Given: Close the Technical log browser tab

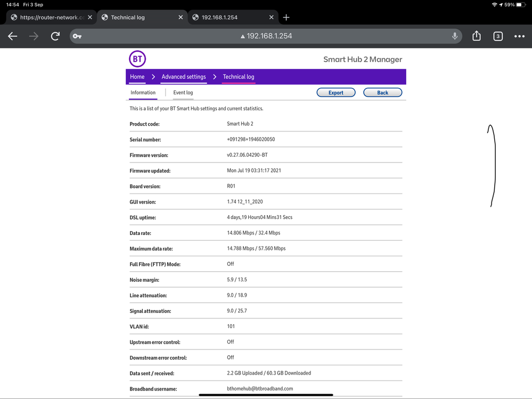Looking at the screenshot, I should 180,17.
